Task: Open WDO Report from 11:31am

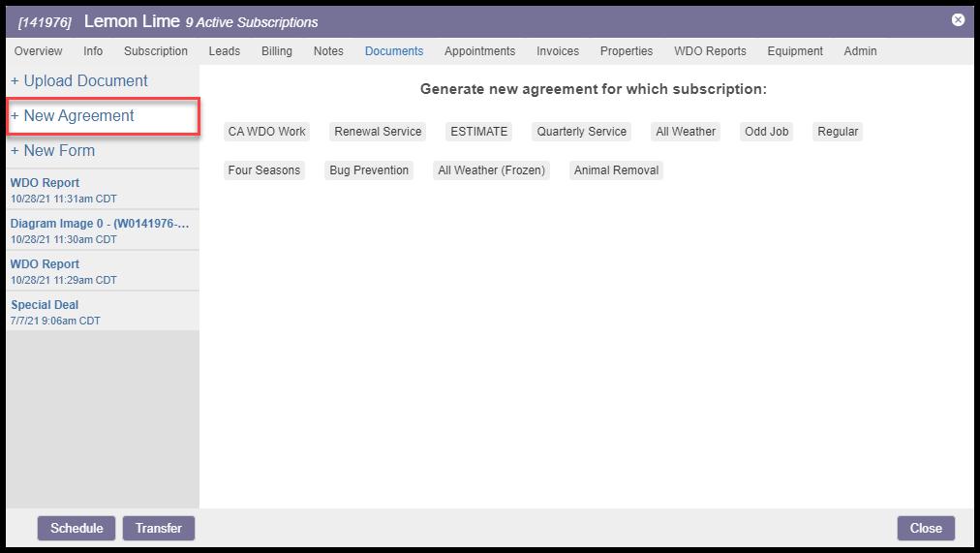Action: [45, 183]
